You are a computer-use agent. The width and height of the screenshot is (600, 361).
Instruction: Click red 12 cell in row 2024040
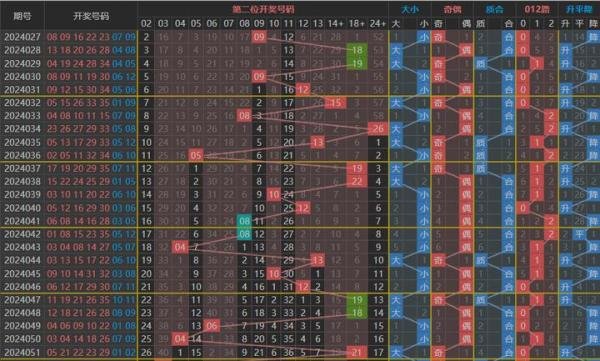pos(303,208)
